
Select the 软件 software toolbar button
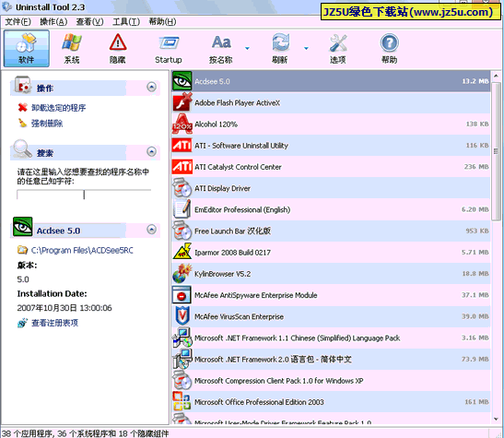pyautogui.click(x=27, y=49)
